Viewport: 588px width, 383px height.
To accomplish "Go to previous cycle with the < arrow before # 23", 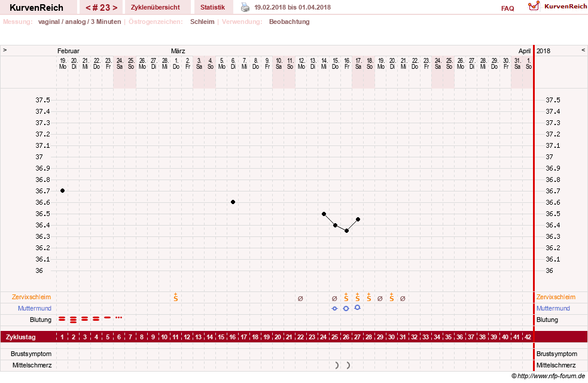I will [x=88, y=8].
